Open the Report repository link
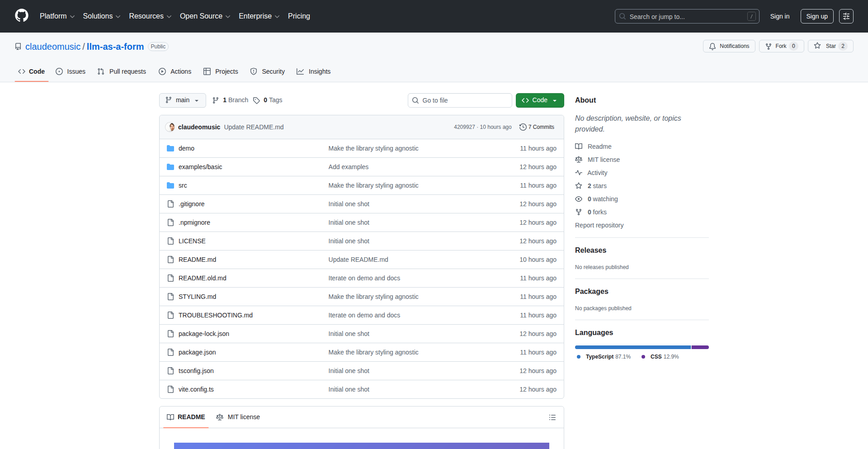Screen dimensions: 868x449 click(x=599, y=225)
